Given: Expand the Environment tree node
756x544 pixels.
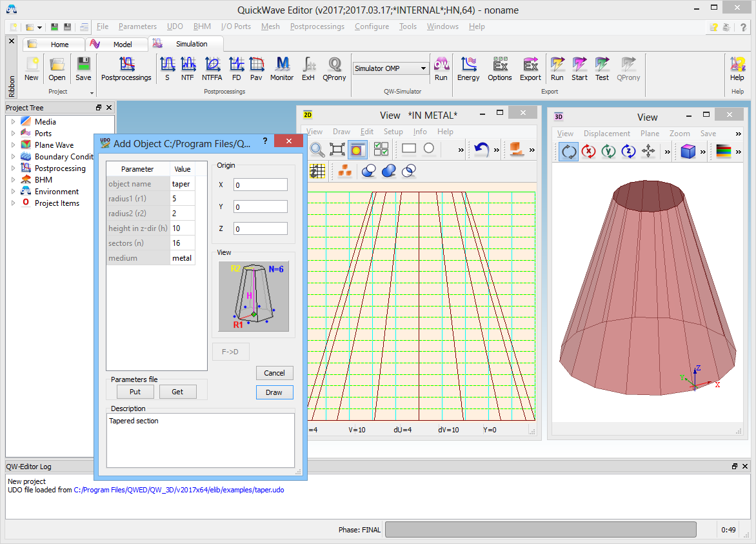Looking at the screenshot, I should coord(13,192).
